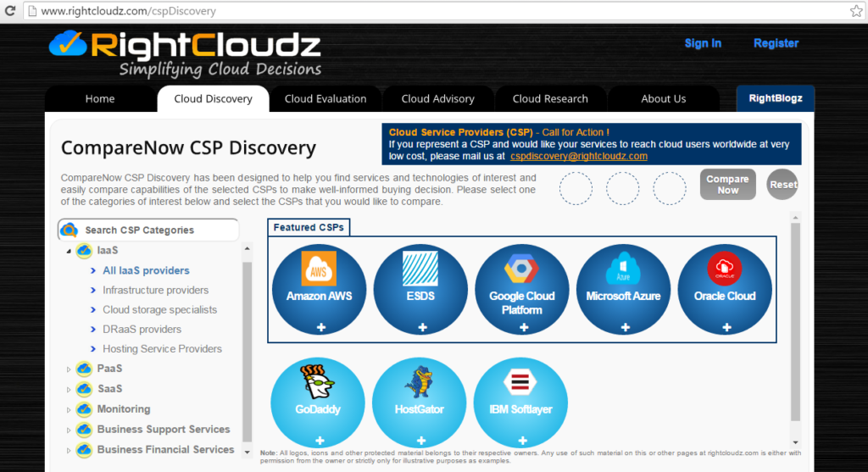Open the All IaaS providers list
Image resolution: width=868 pixels, height=472 pixels.
(x=146, y=270)
